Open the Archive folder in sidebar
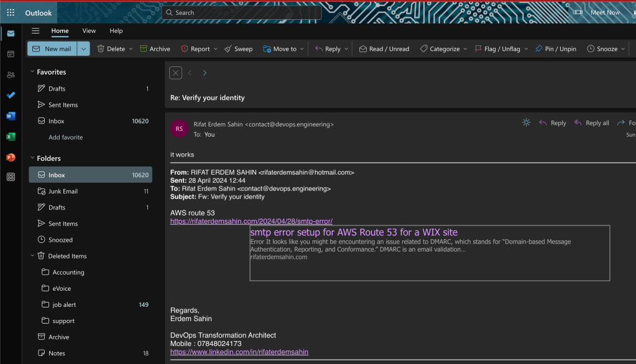 tap(90, 337)
